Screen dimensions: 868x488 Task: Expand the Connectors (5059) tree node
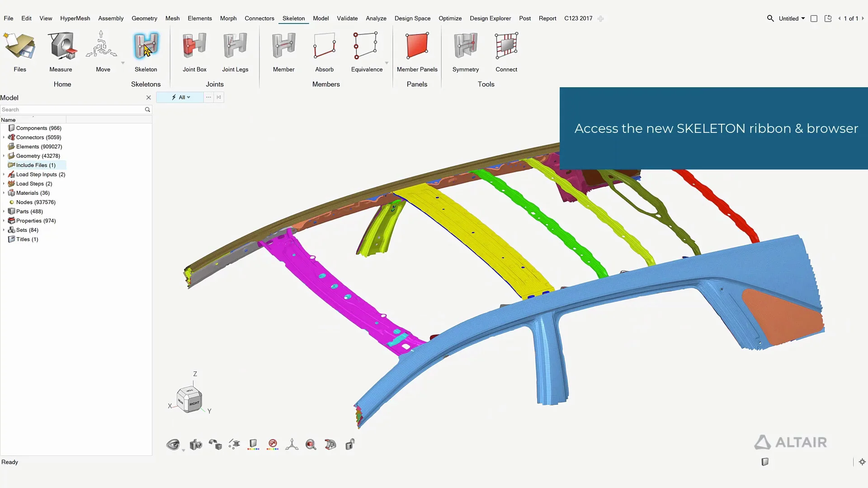(4, 137)
